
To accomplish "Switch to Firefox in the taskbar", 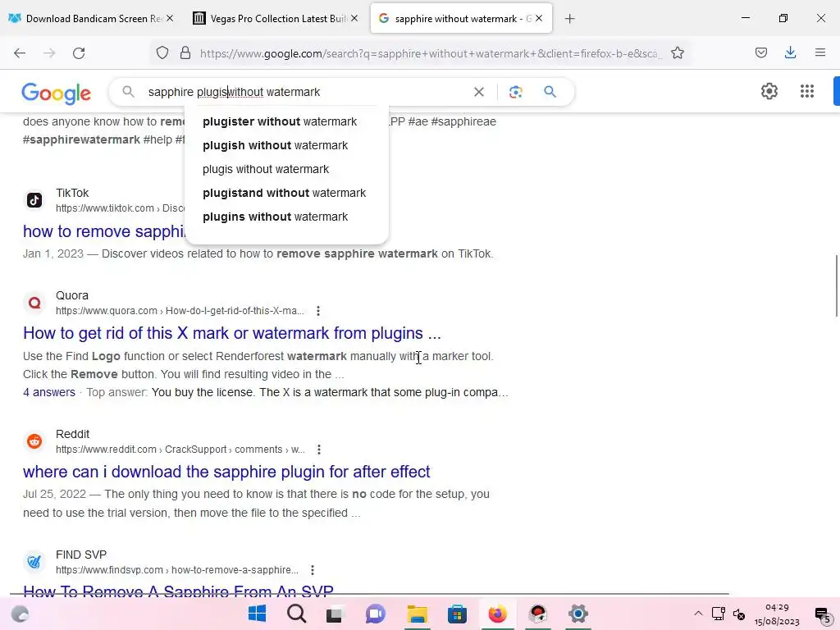I will pyautogui.click(x=497, y=614).
